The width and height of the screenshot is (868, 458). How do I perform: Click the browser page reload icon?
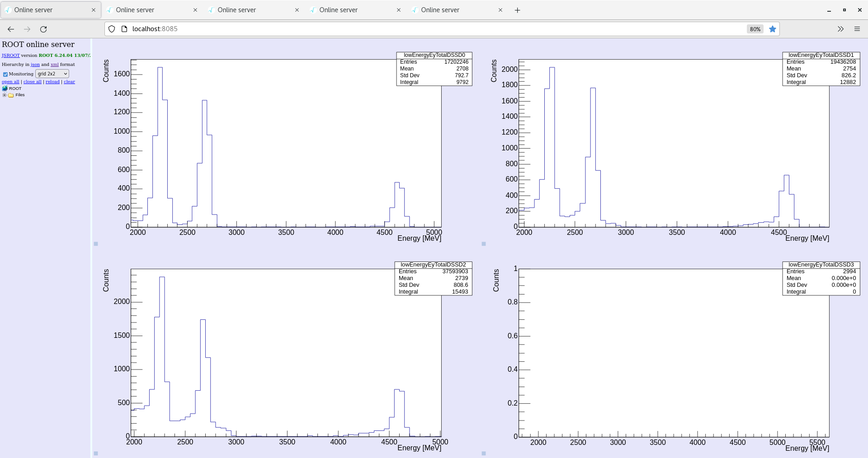43,29
